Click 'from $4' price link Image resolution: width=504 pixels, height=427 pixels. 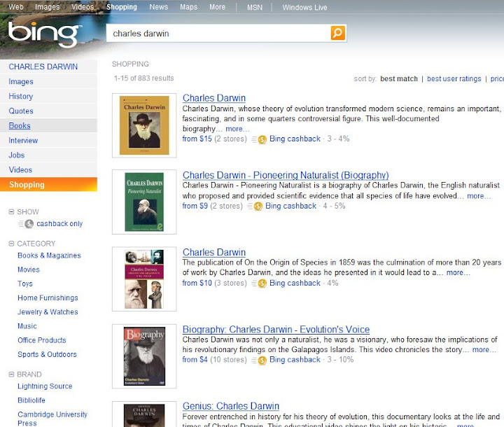pos(195,360)
